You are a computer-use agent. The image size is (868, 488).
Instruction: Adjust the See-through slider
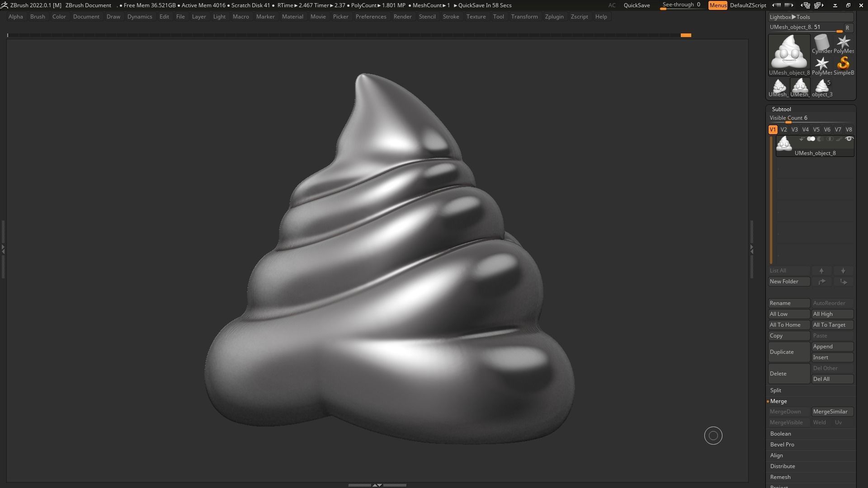coord(682,5)
